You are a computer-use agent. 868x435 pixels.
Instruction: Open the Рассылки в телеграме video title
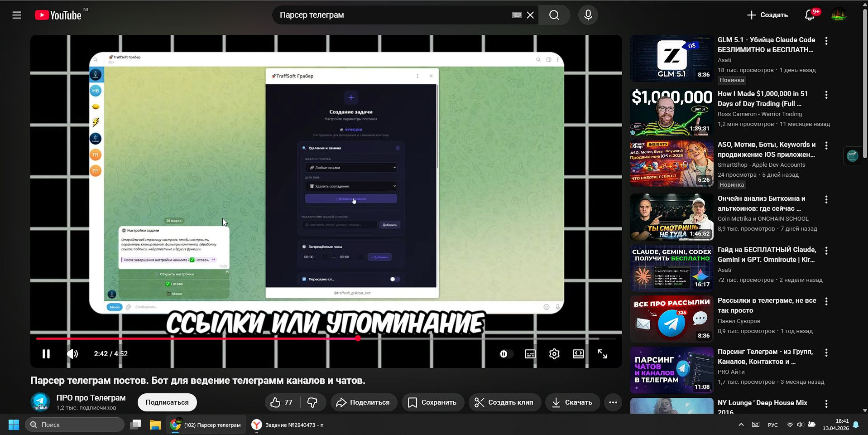767,305
